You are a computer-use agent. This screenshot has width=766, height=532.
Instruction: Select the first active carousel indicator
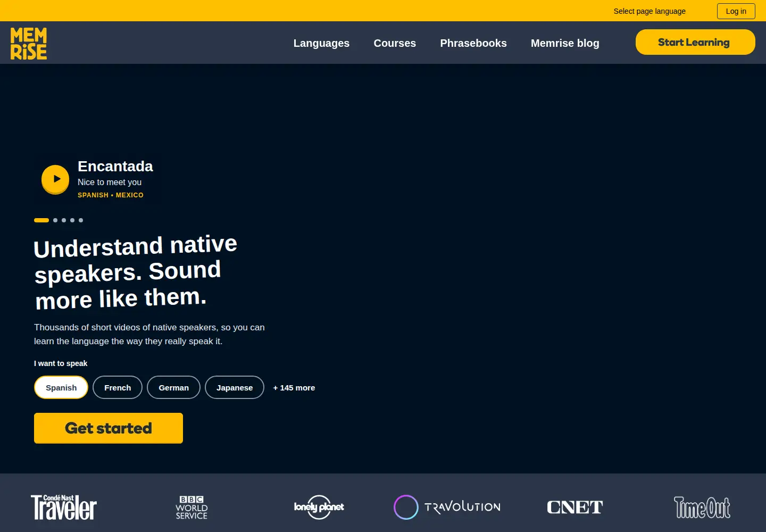pyautogui.click(x=41, y=220)
